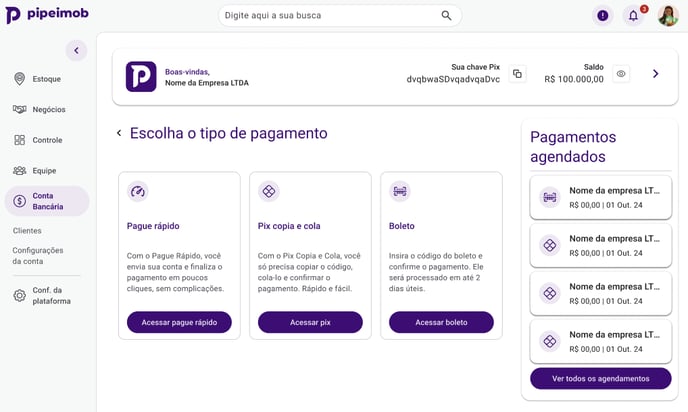This screenshot has width=688, height=412.
Task: Toggle balance visibility with the eye icon
Action: click(621, 74)
